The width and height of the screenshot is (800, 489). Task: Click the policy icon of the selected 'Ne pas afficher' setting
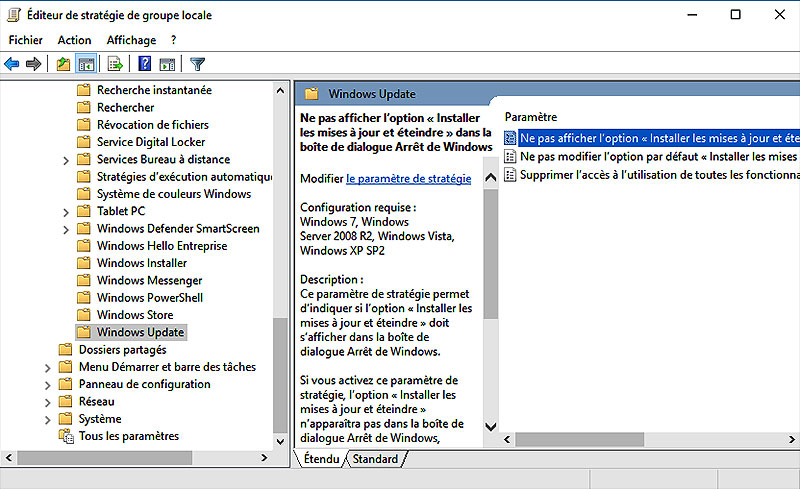point(510,138)
